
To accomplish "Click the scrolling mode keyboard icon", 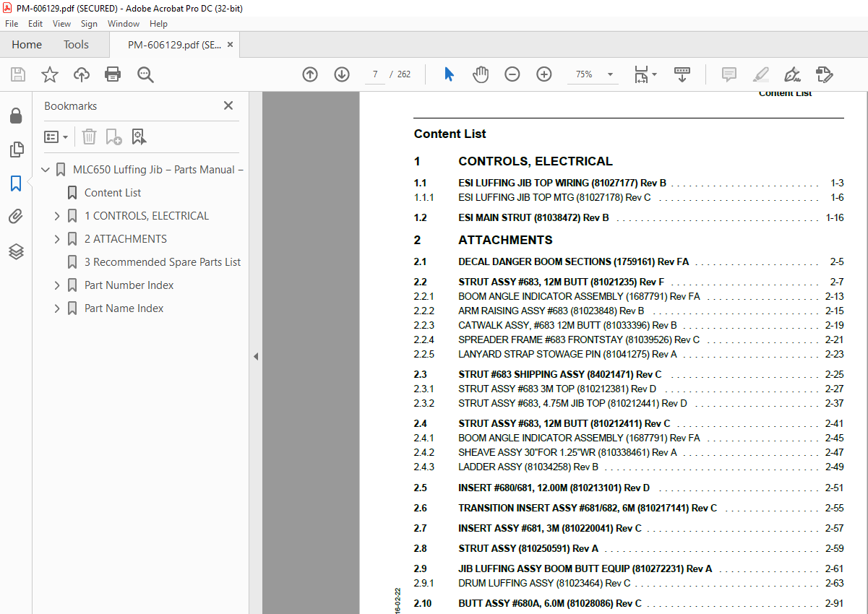I will point(682,74).
